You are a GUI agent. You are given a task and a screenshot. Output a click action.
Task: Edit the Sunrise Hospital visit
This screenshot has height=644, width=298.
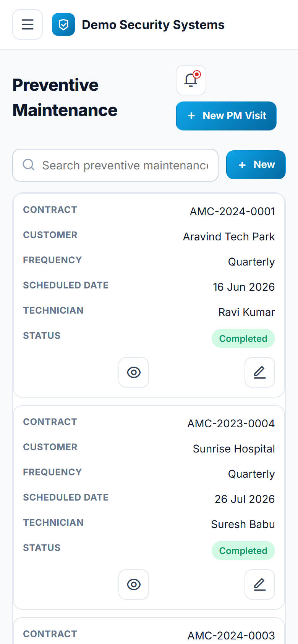click(260, 584)
